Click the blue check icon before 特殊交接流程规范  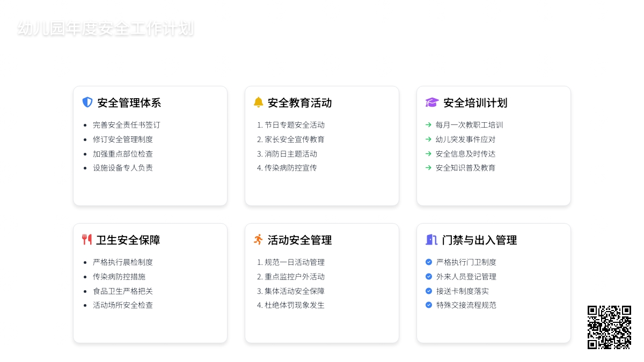(429, 305)
